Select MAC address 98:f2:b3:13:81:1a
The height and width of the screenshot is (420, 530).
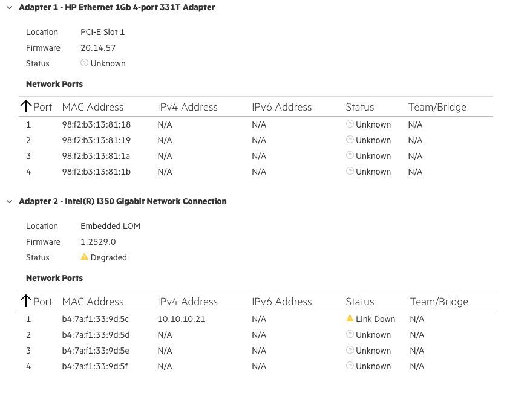tap(96, 156)
